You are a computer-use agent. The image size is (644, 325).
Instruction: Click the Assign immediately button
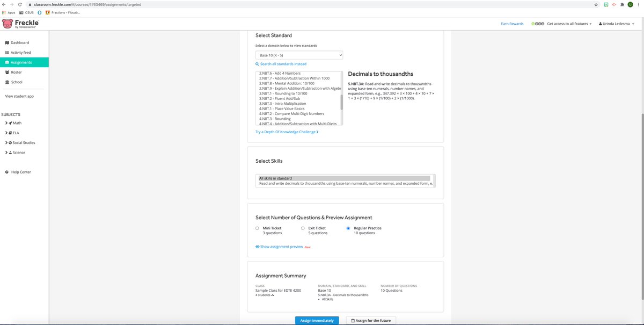pyautogui.click(x=317, y=321)
